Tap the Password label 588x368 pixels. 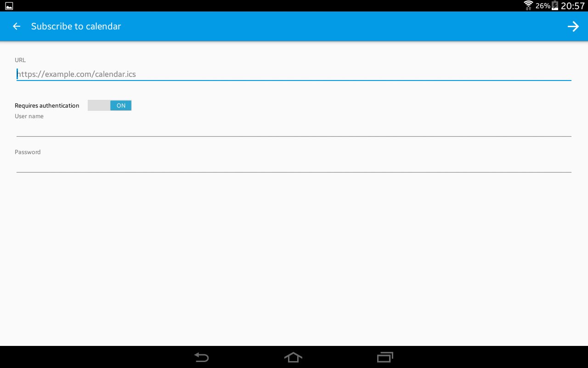pyautogui.click(x=28, y=152)
